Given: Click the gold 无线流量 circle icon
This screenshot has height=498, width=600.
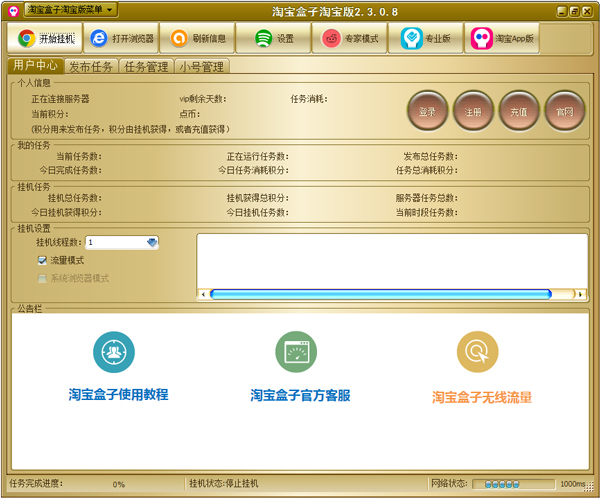Looking at the screenshot, I should pyautogui.click(x=478, y=352).
